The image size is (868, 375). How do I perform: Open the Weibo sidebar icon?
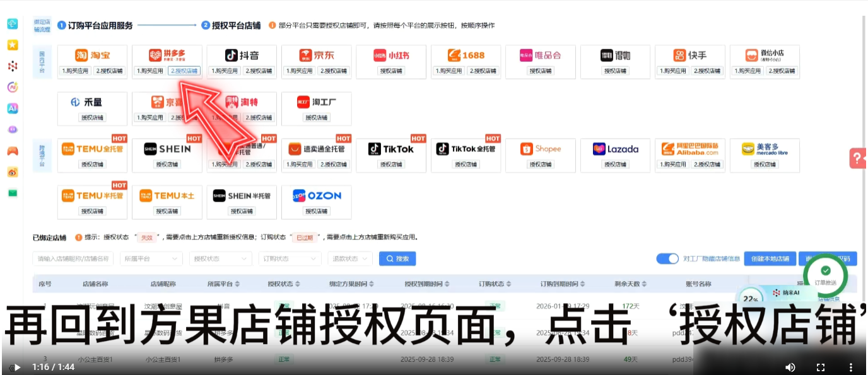pyautogui.click(x=13, y=172)
